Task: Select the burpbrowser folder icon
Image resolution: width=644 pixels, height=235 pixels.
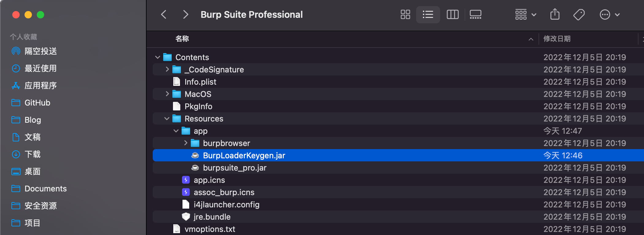Action: pos(195,143)
